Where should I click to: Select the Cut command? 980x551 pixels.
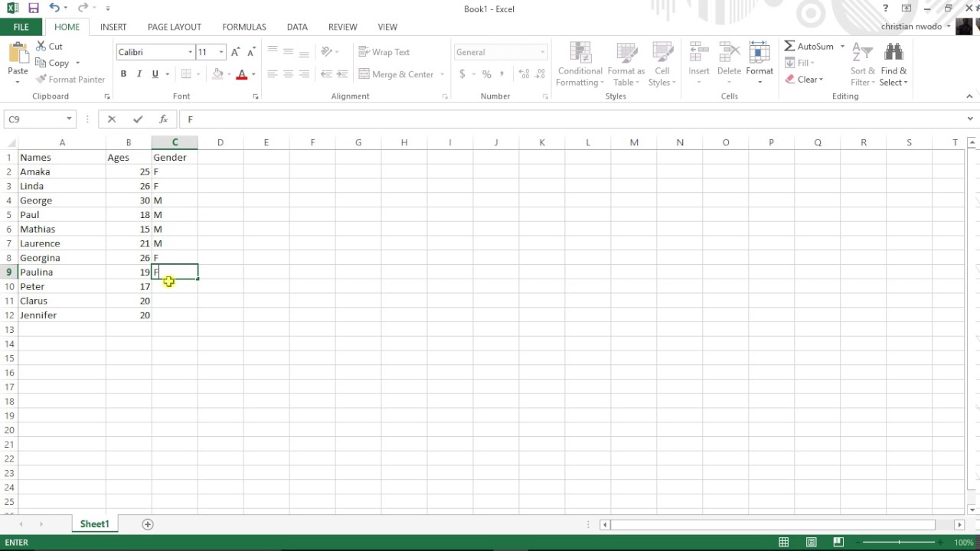pos(50,47)
